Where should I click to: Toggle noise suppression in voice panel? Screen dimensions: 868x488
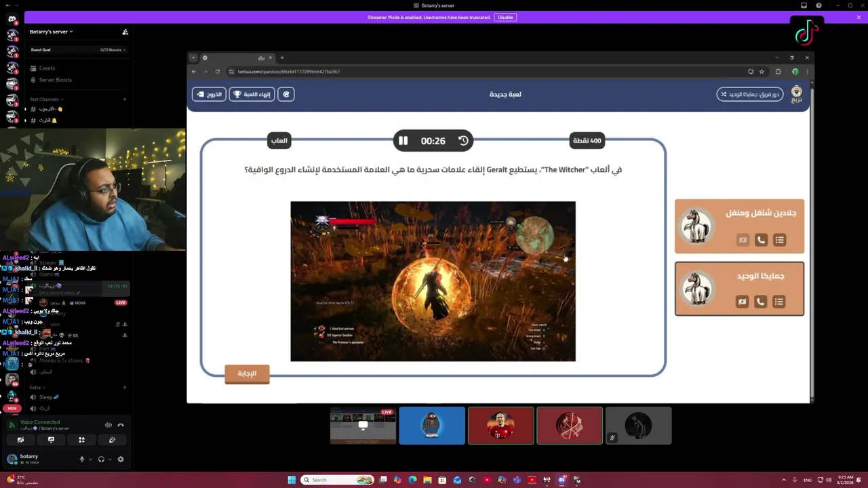coord(108,425)
